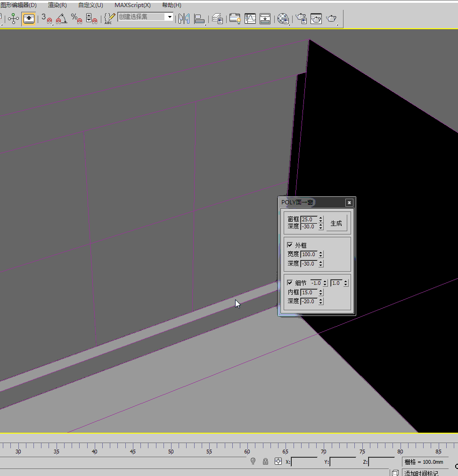Click the cube icon beside 添加时间标记

(395, 473)
